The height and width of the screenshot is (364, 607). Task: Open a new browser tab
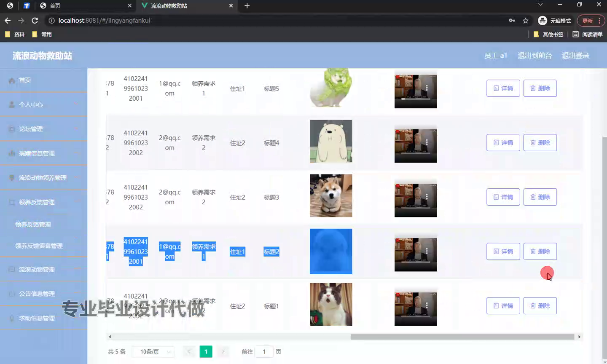pos(247,5)
